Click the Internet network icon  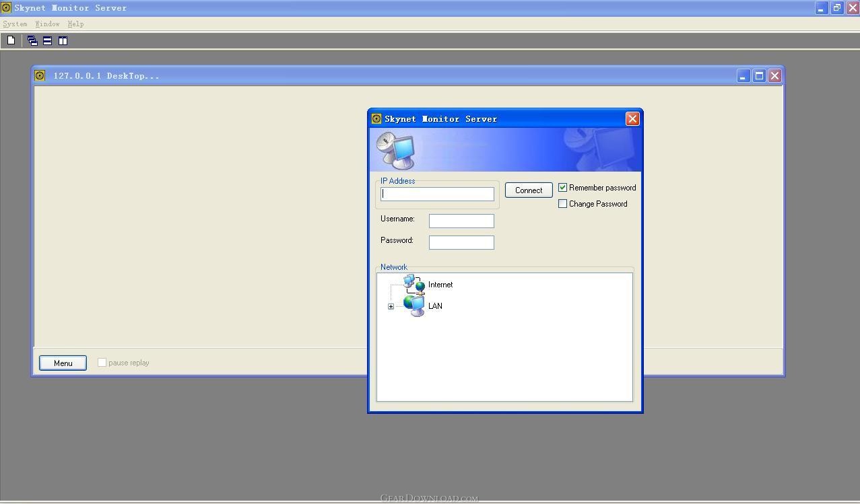tap(414, 285)
